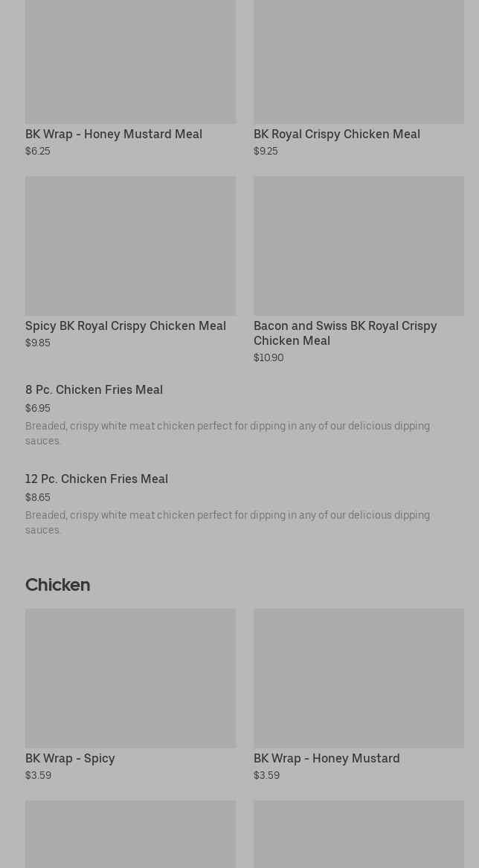Tap the BK Wrap - Honey Mustard image under Chicken
This screenshot has width=479, height=868.
pyautogui.click(x=359, y=678)
